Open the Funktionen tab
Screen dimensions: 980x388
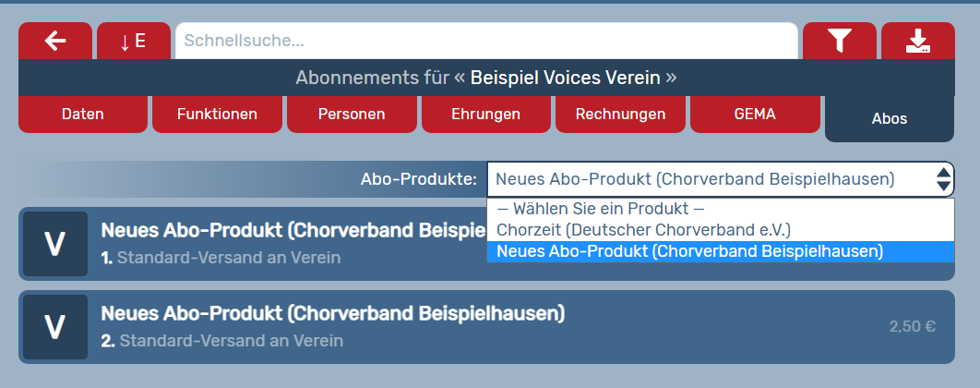[x=217, y=115]
